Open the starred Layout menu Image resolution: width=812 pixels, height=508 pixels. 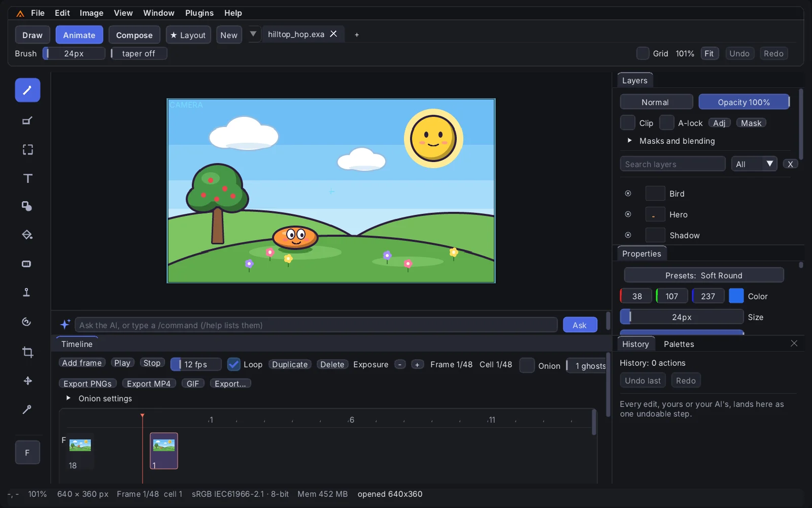[188, 35]
